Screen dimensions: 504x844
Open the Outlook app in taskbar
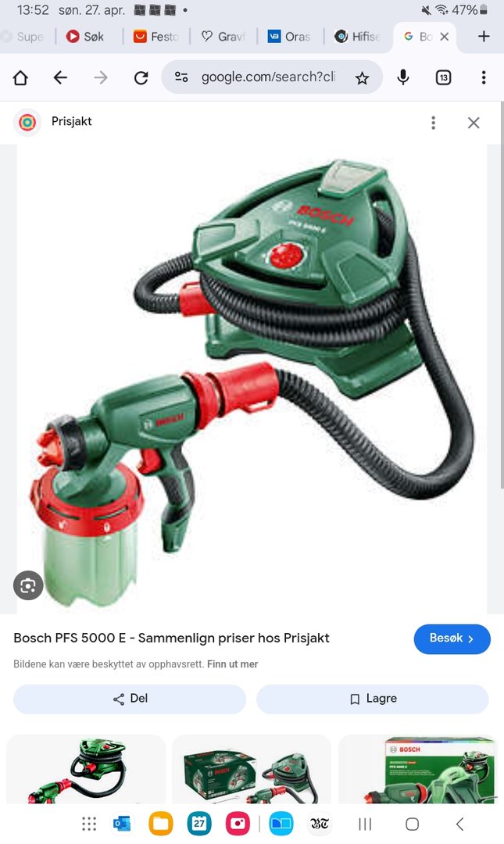tap(122, 824)
